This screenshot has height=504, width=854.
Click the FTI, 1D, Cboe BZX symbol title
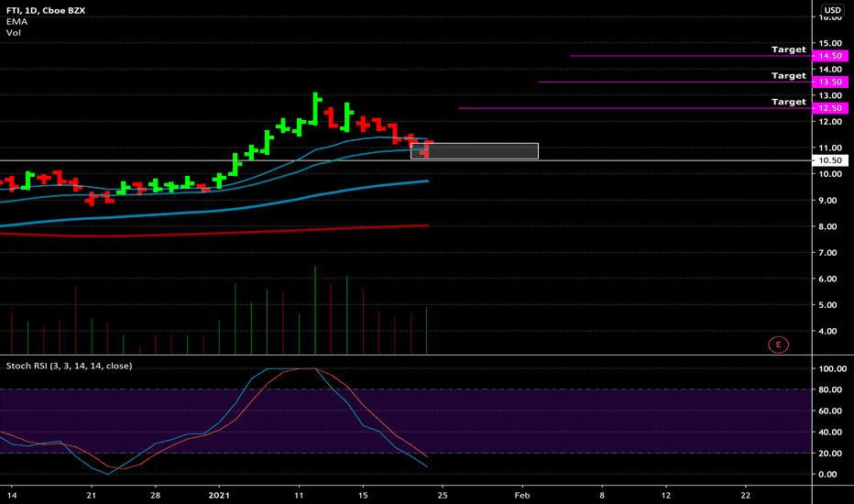(46, 10)
